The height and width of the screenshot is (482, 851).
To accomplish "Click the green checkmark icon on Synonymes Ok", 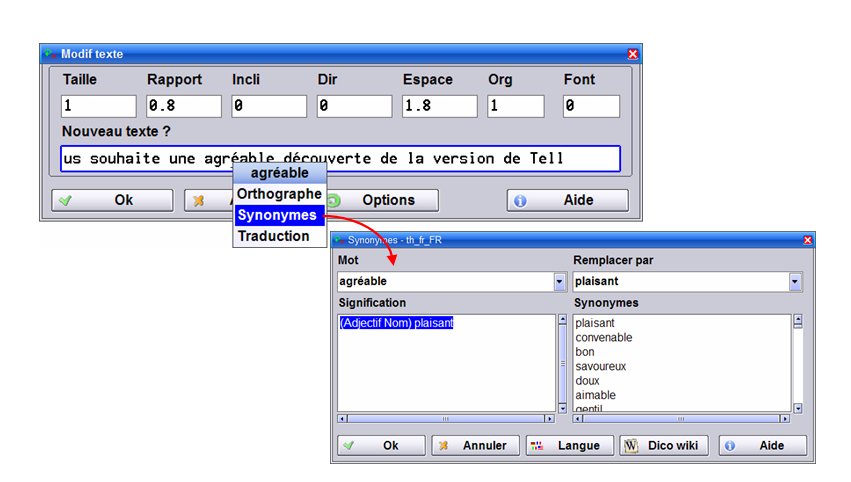I will point(348,446).
